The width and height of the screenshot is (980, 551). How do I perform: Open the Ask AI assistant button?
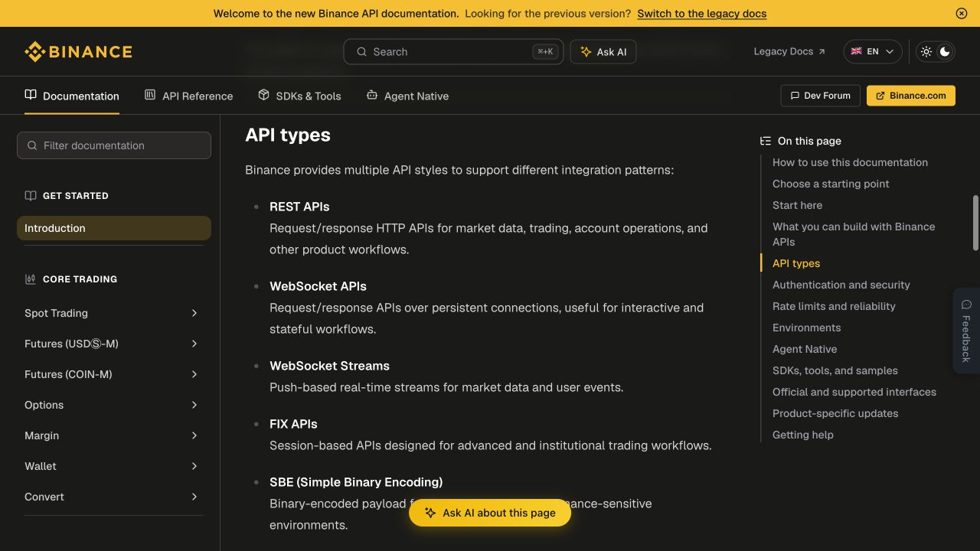point(603,52)
